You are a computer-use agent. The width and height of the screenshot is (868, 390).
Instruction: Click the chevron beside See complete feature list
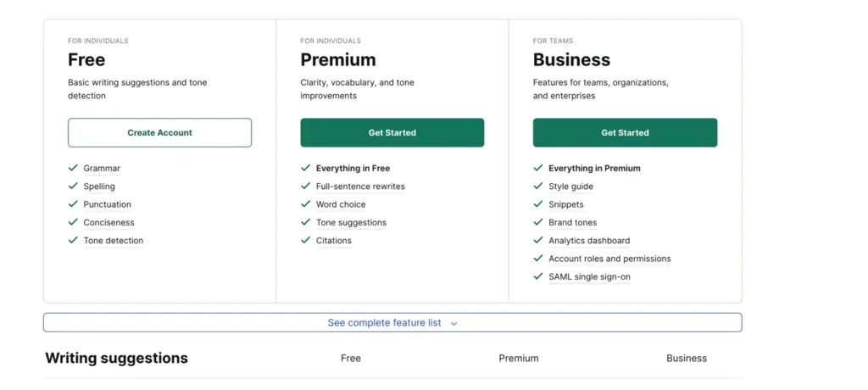point(454,324)
